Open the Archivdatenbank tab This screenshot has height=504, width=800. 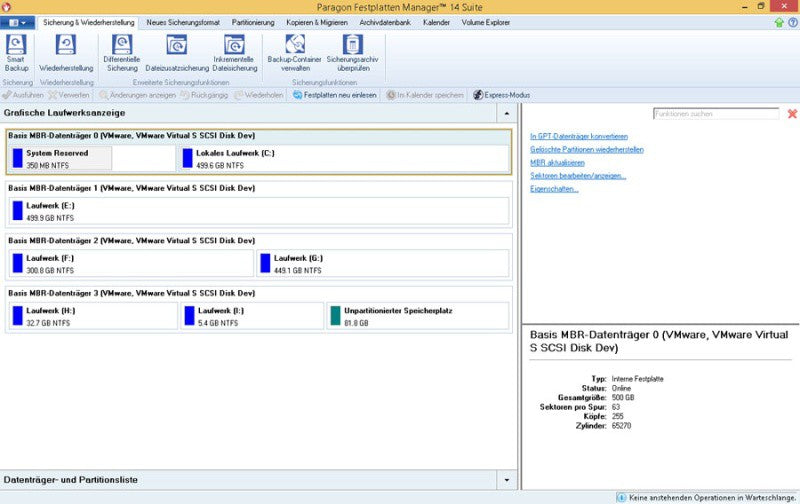click(385, 22)
